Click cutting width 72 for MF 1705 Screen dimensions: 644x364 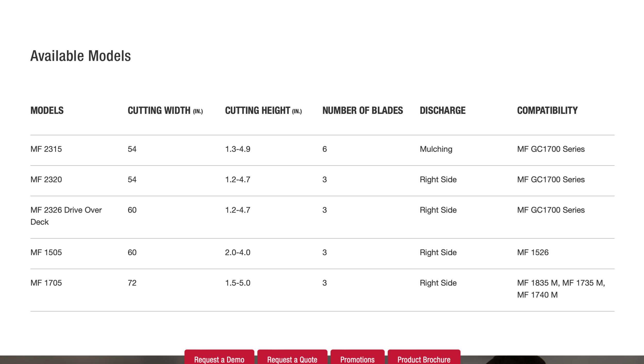[132, 283]
